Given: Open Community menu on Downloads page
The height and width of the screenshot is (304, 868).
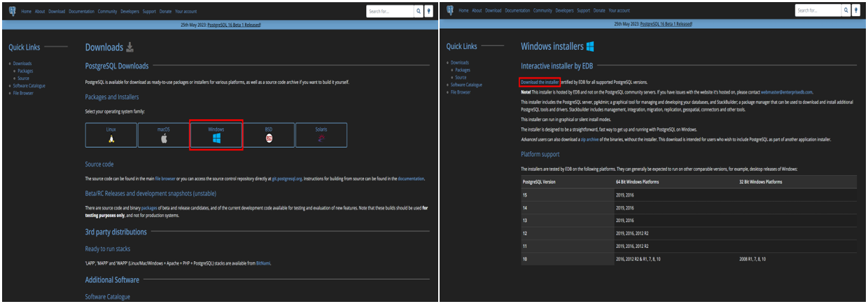Looking at the screenshot, I should point(107,11).
